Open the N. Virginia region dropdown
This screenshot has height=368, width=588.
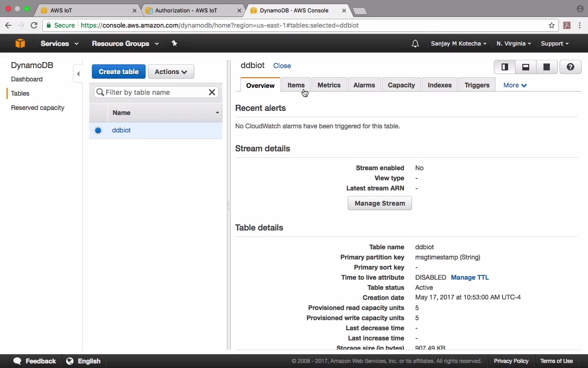(x=514, y=44)
